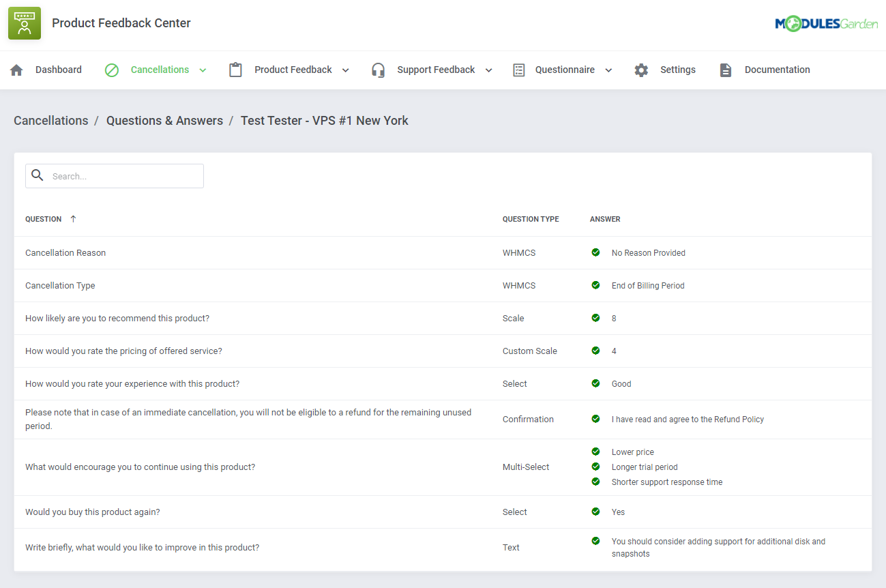Expand the Cancellations dropdown menu
Screen dimensions: 886x588
[x=203, y=69]
